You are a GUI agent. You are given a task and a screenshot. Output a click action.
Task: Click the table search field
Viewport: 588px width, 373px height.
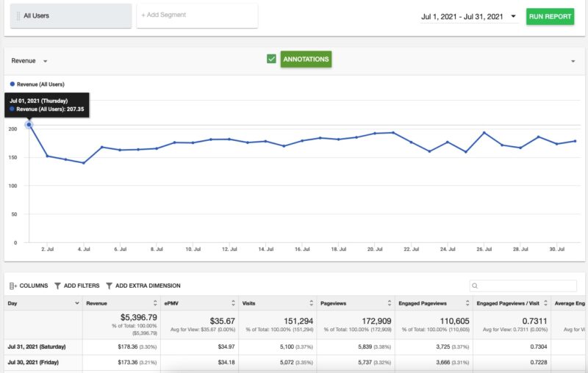tap(523, 286)
